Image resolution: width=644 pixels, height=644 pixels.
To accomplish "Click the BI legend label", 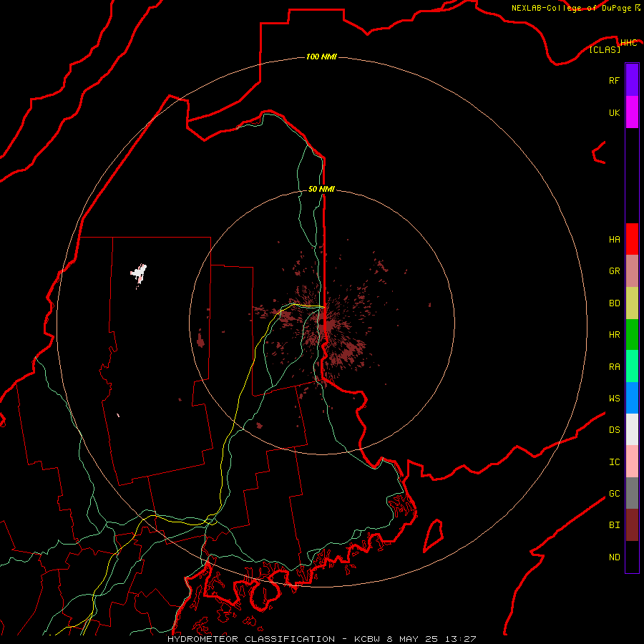I will coord(614,525).
